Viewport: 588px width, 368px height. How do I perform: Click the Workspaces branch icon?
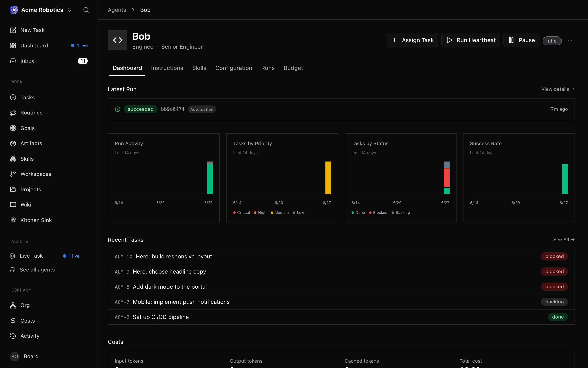click(13, 174)
